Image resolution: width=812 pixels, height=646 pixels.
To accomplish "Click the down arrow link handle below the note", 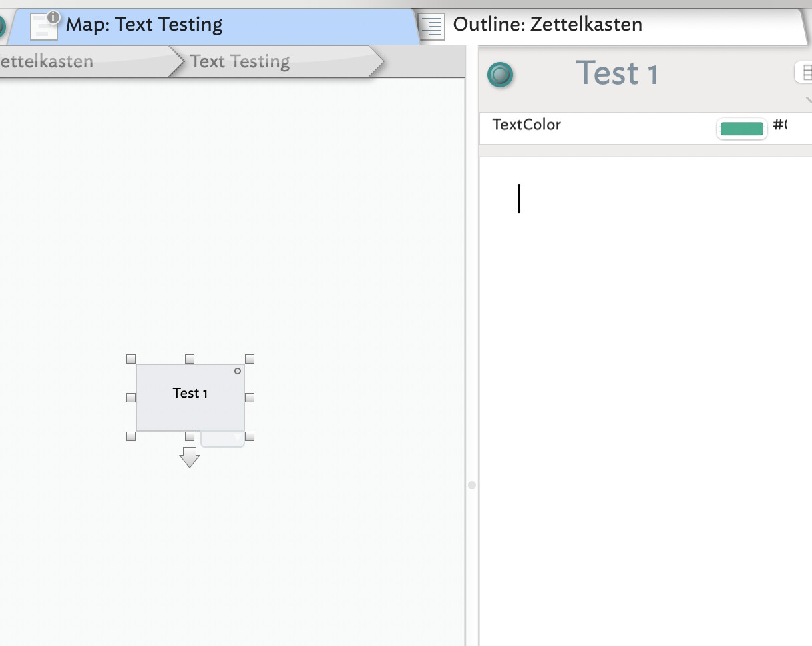I will [x=190, y=457].
